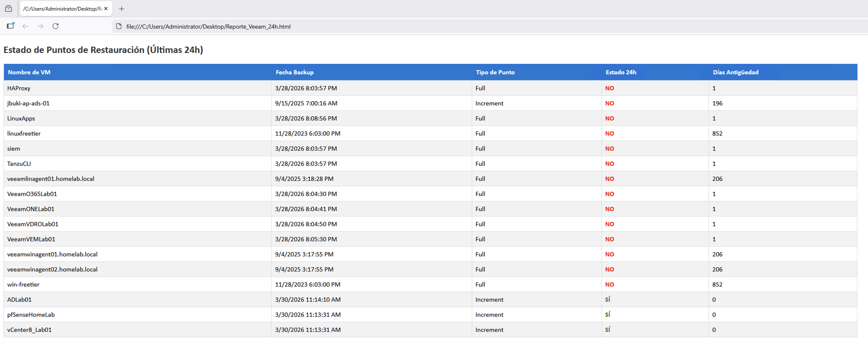Viewport: 868px width, 347px height.
Task: Click the 852 days value for linuxfreetier
Action: (x=717, y=133)
